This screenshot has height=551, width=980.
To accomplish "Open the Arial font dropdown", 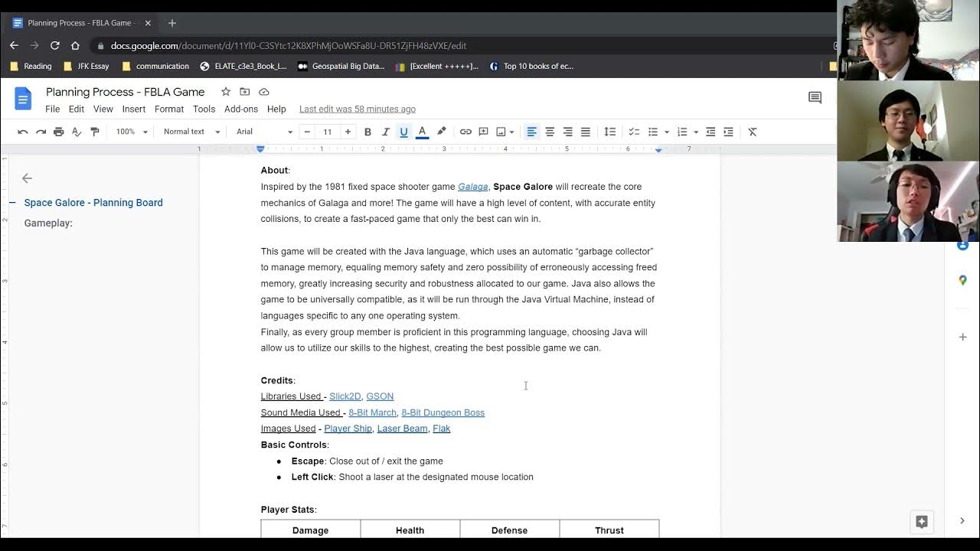I will click(264, 132).
